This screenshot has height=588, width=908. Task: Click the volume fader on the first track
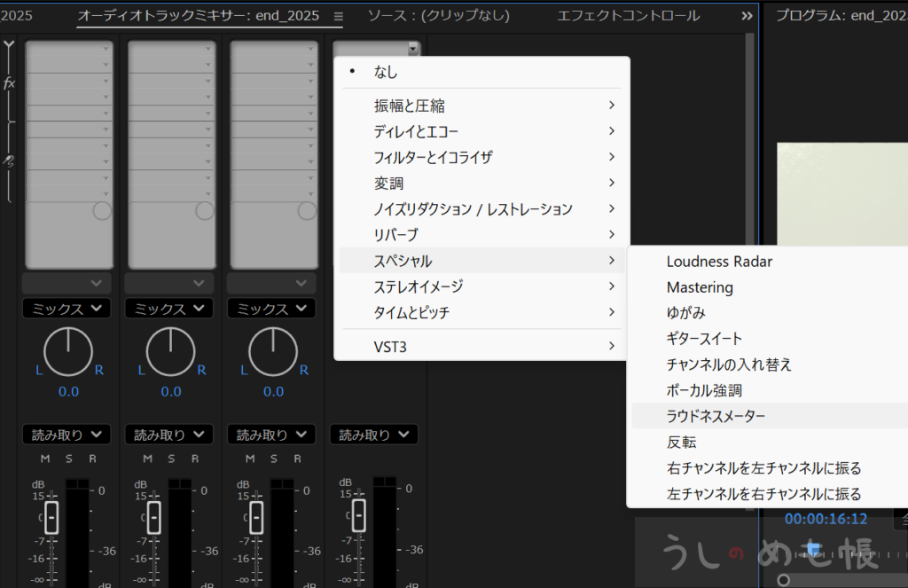(x=51, y=516)
